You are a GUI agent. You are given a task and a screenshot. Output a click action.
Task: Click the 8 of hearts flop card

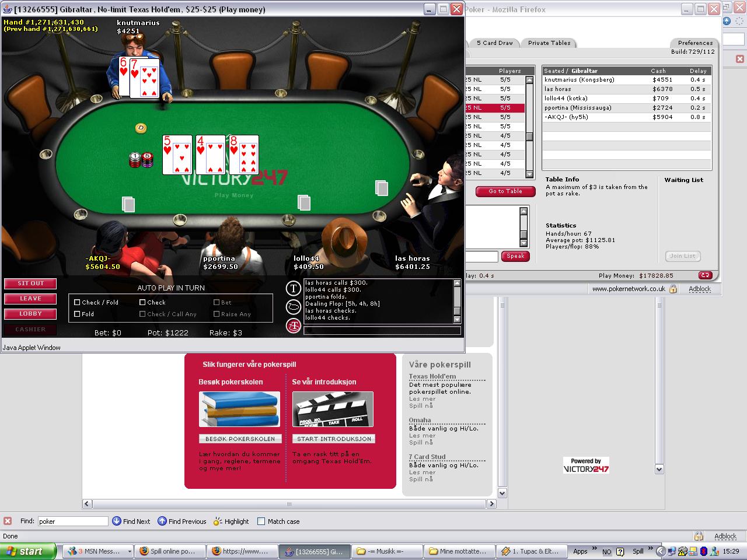[244, 155]
